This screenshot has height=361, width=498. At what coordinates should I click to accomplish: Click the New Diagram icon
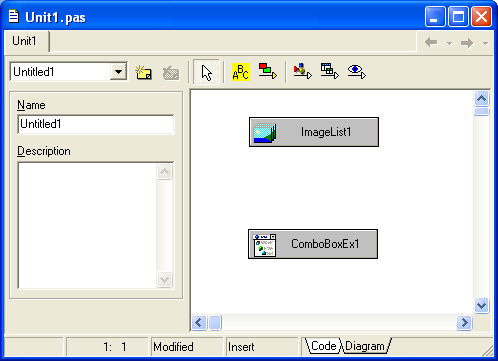144,72
